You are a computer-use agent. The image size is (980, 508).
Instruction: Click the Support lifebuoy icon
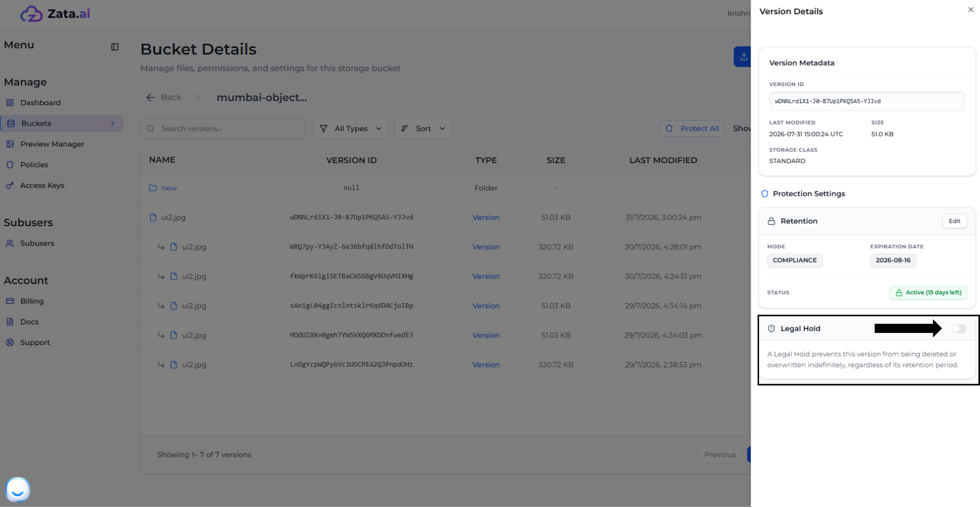(10, 342)
